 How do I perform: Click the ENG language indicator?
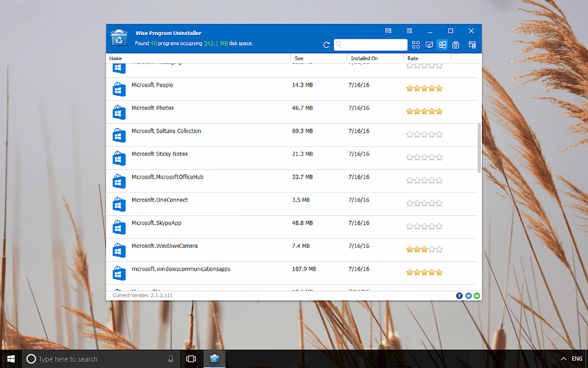tap(577, 359)
